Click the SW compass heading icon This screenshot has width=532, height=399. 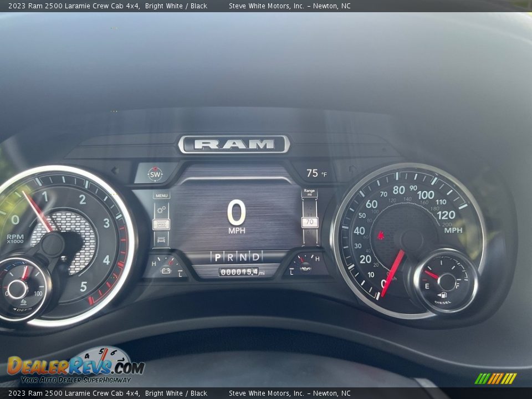155,175
